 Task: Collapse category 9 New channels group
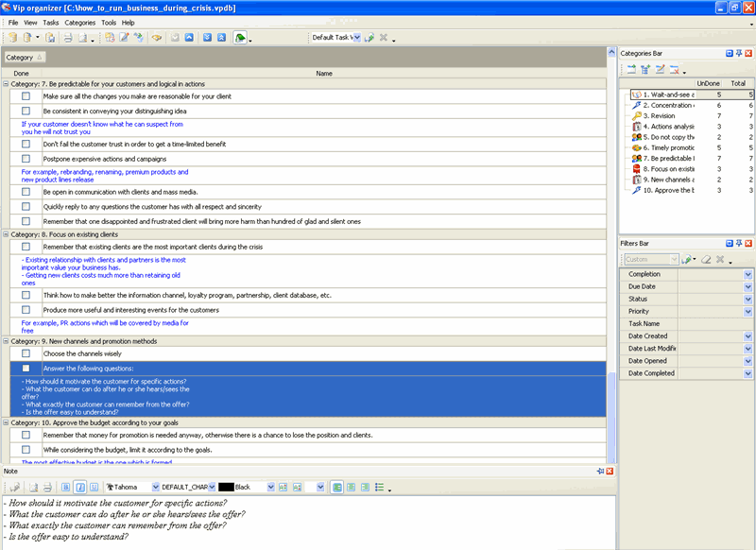point(6,341)
